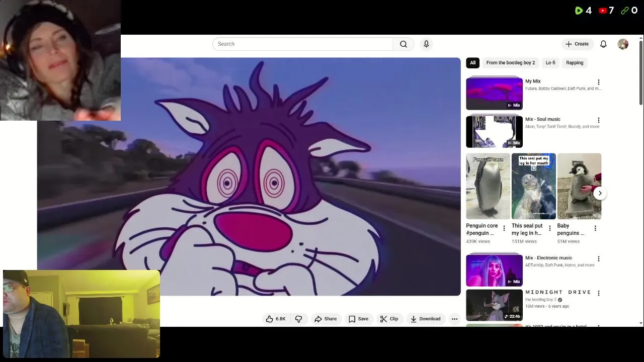
Task: Open options menu for Mix - Soul music
Action: [x=598, y=120]
